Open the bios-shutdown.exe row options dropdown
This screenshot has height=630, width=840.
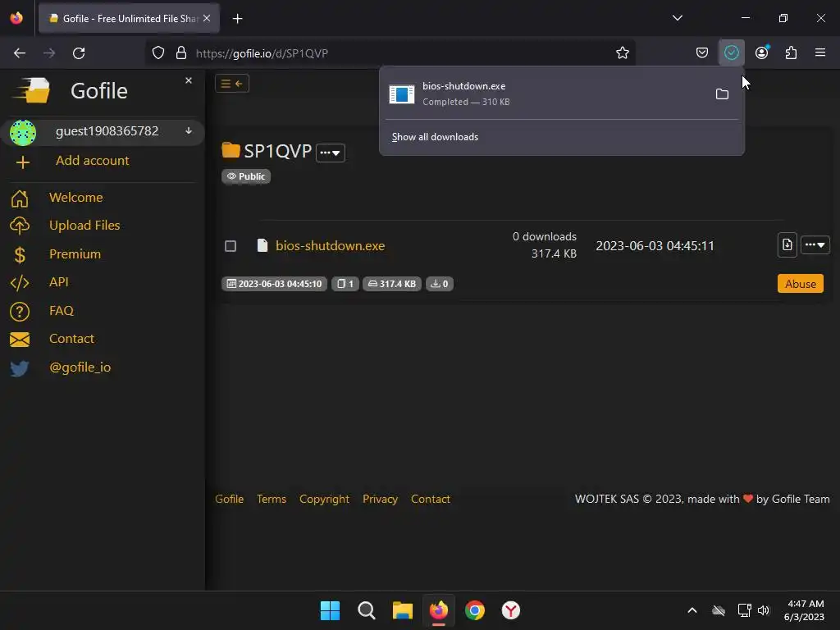coord(815,244)
